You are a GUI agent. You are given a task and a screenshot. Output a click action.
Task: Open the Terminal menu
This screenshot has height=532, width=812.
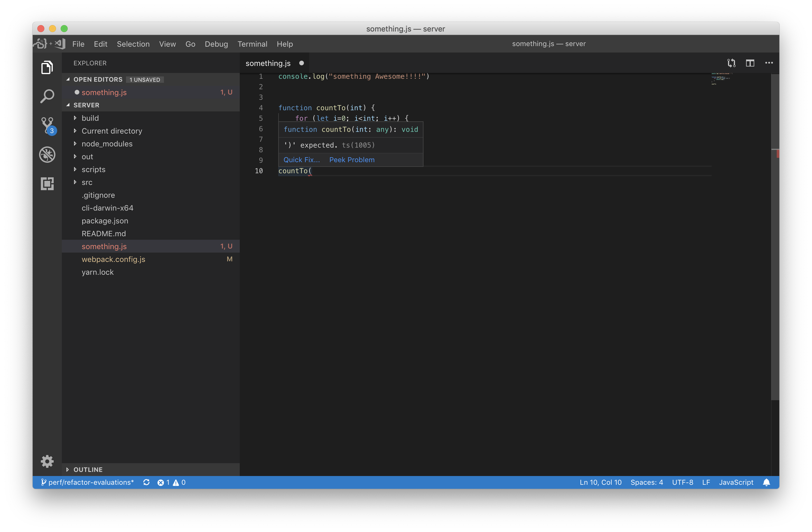click(x=252, y=44)
